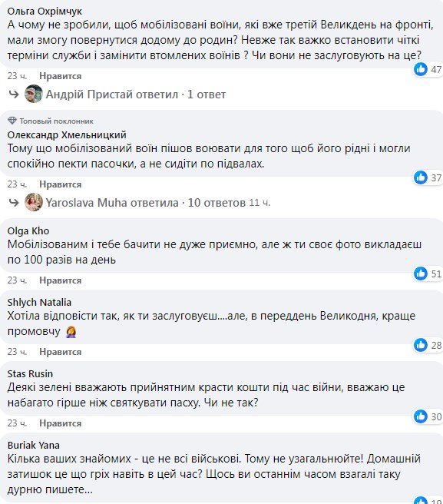Click like reaction icon on Stas Rusin's comment
443x504 pixels.
421,416
